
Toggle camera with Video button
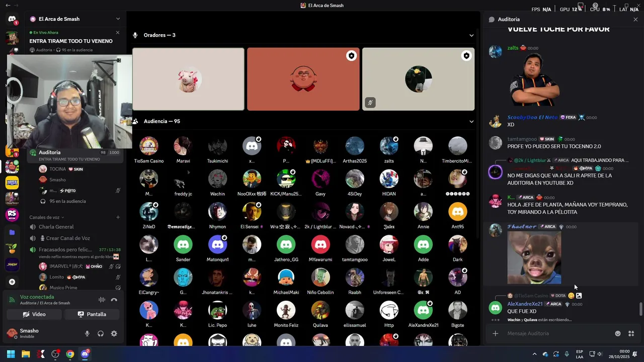34,314
